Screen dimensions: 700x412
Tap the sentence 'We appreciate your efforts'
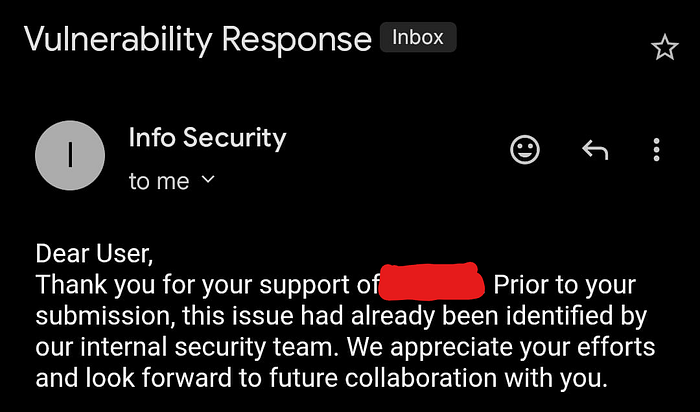pyautogui.click(x=501, y=348)
